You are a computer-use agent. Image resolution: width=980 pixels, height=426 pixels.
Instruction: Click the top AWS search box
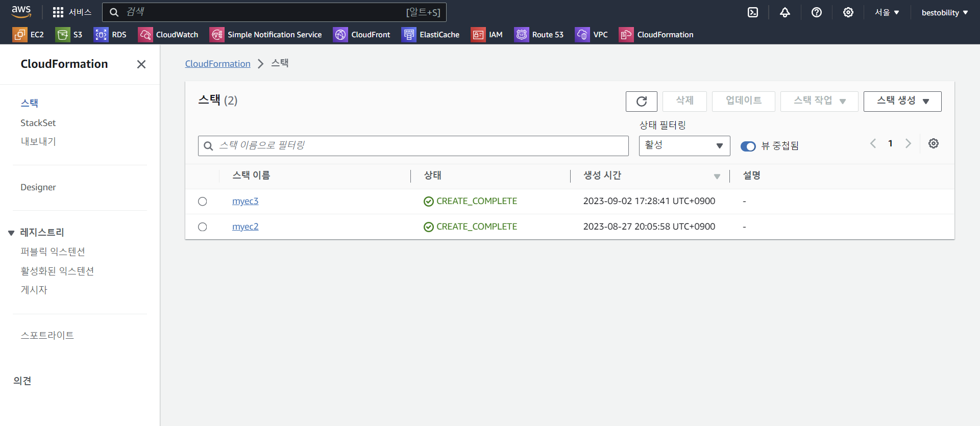(x=274, y=12)
